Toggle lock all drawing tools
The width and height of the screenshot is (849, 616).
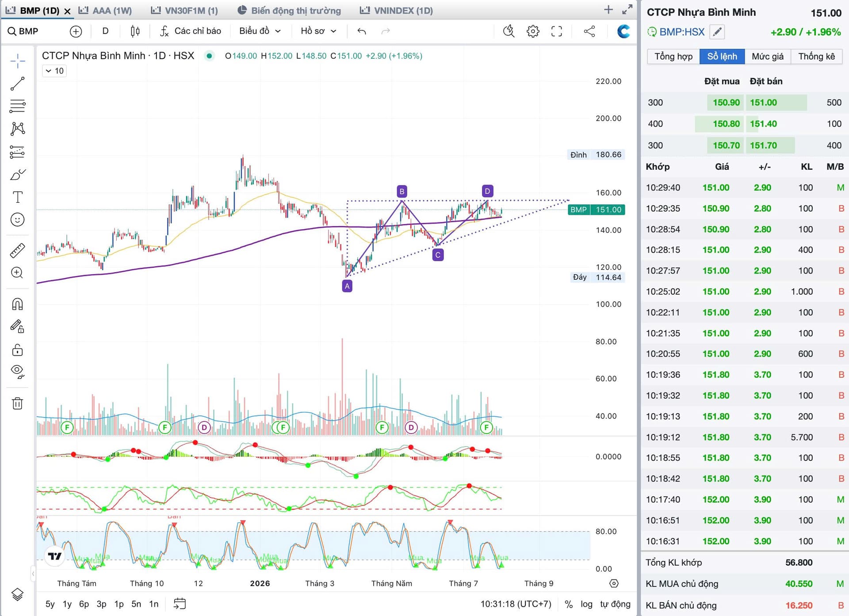click(x=17, y=350)
